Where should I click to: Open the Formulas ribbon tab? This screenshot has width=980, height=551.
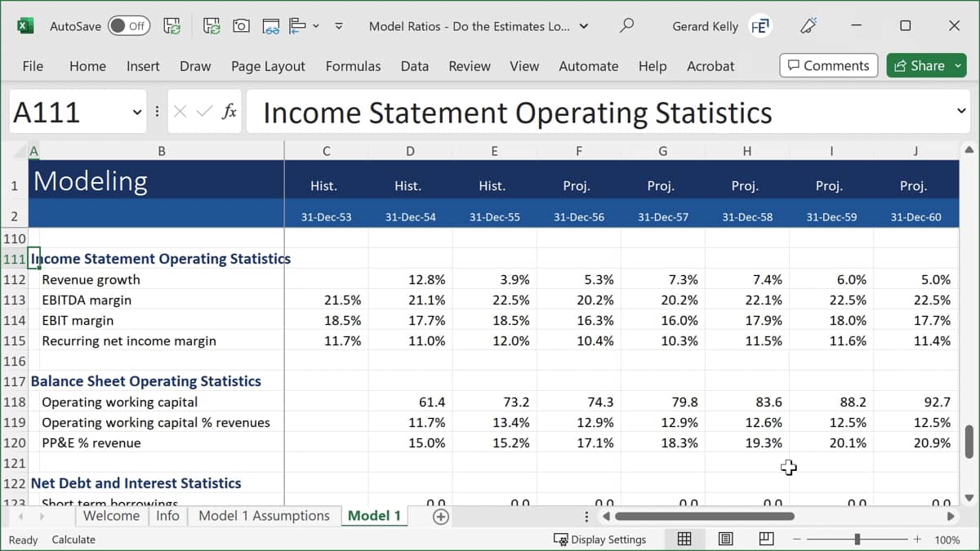click(x=353, y=66)
